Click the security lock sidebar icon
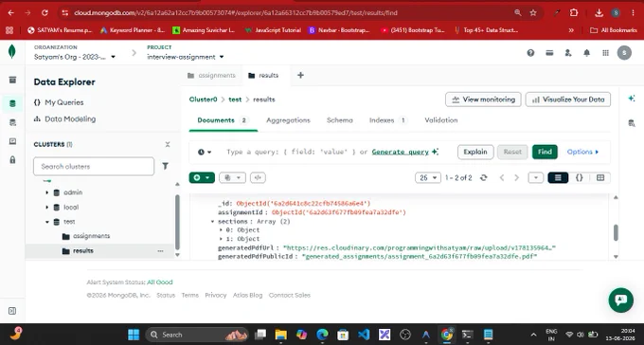Image resolution: width=644 pixels, height=345 pixels. click(x=12, y=159)
